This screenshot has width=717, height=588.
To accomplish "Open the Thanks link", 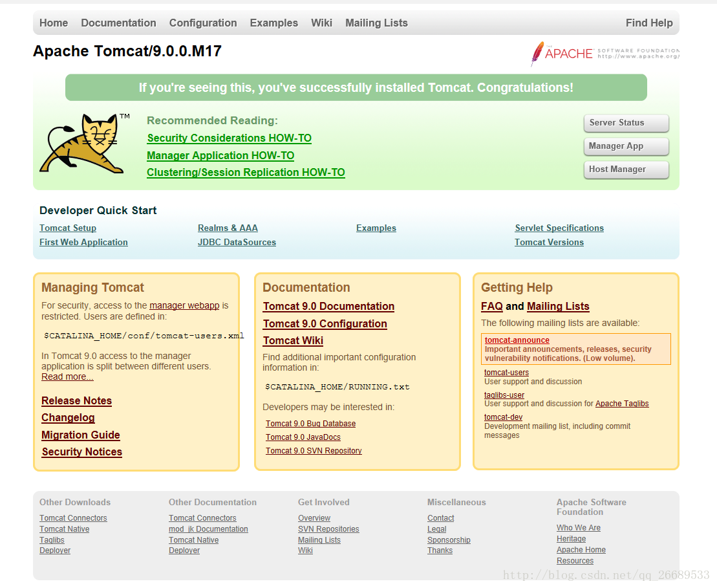I will coord(440,550).
